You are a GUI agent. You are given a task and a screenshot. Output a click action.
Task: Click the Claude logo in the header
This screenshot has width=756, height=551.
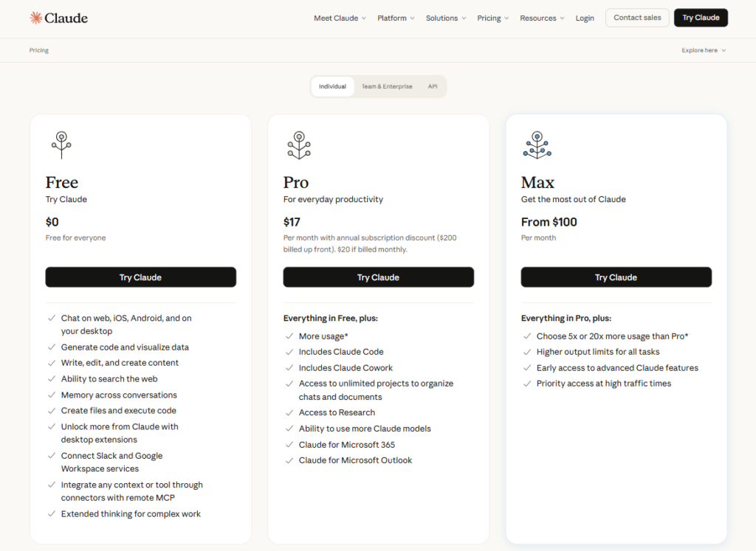(x=59, y=18)
